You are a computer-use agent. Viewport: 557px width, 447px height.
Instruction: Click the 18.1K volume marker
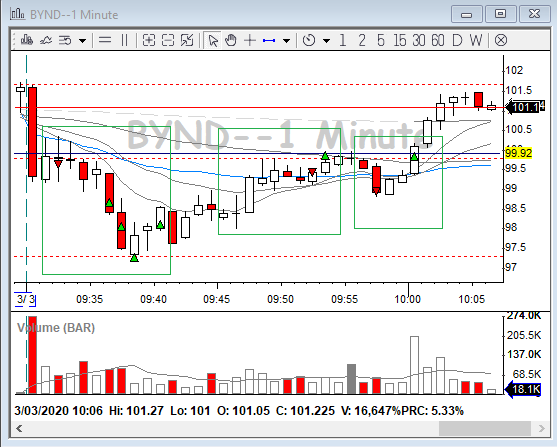click(523, 389)
